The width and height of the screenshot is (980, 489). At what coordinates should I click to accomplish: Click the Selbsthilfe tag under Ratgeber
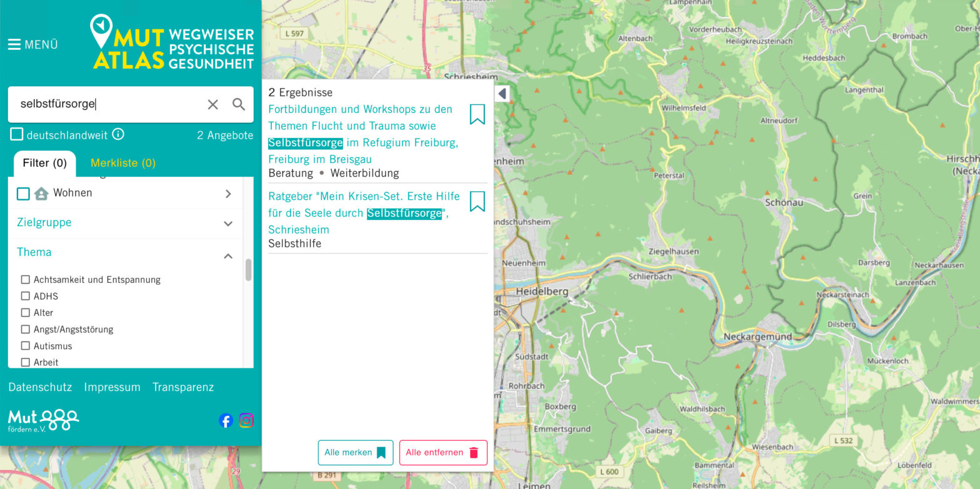[295, 244]
